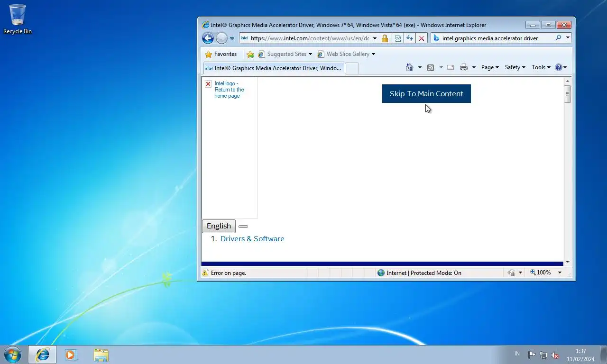This screenshot has width=607, height=364.
Task: Open the Favorites center
Action: click(221, 54)
